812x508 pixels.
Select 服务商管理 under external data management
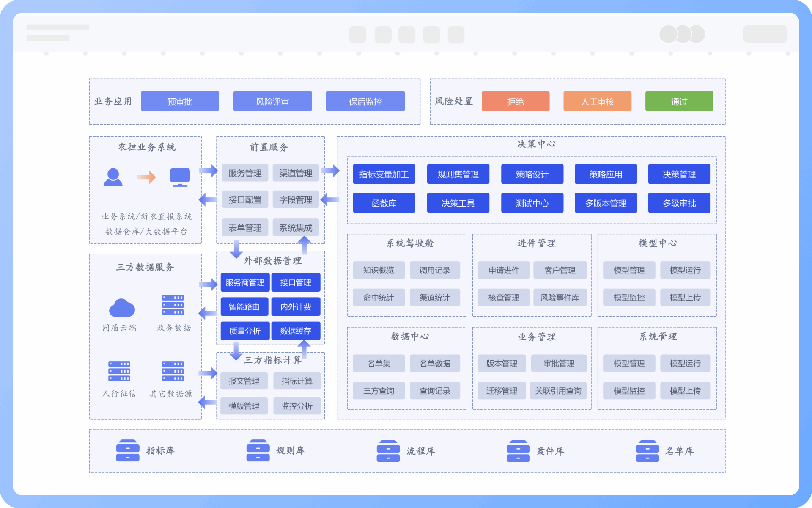coord(245,282)
